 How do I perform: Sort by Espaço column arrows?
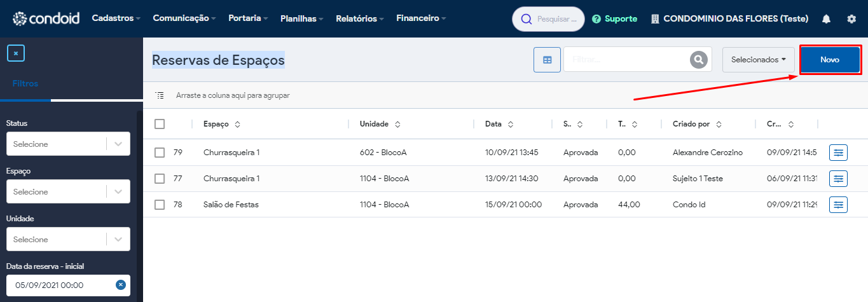click(237, 125)
